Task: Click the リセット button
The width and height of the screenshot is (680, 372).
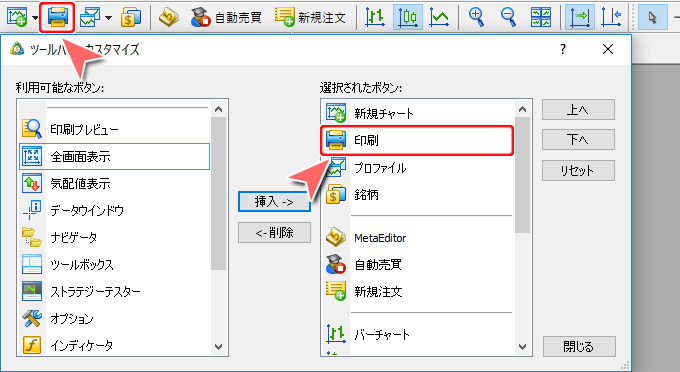Action: (x=578, y=170)
